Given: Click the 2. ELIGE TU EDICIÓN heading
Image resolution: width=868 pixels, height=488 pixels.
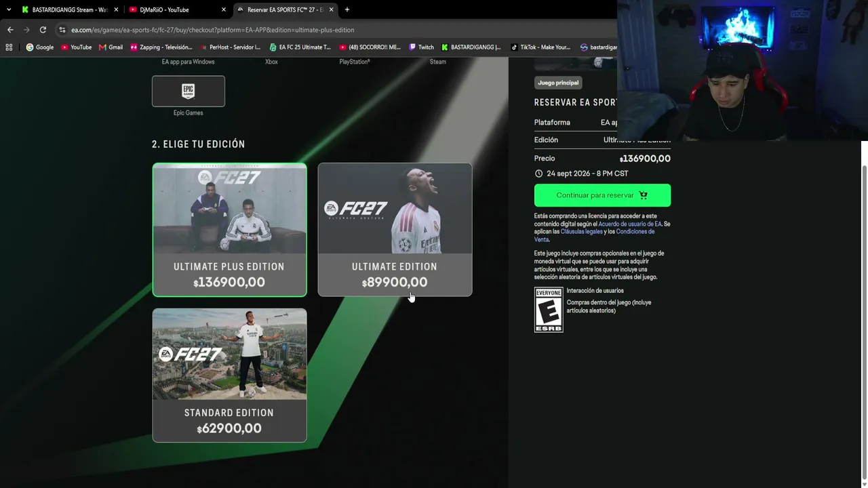Looking at the screenshot, I should [x=199, y=144].
